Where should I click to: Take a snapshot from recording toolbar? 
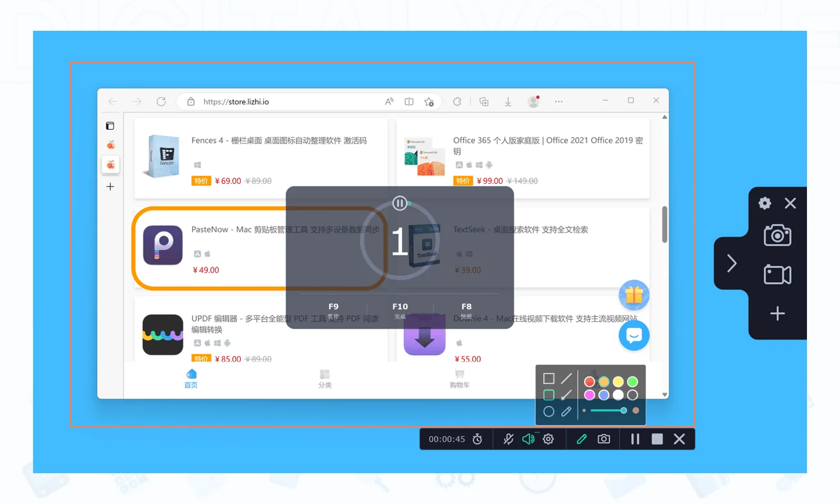(604, 439)
